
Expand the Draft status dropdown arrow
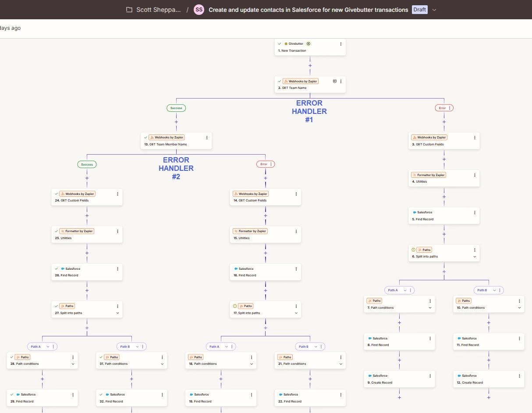[x=434, y=10]
